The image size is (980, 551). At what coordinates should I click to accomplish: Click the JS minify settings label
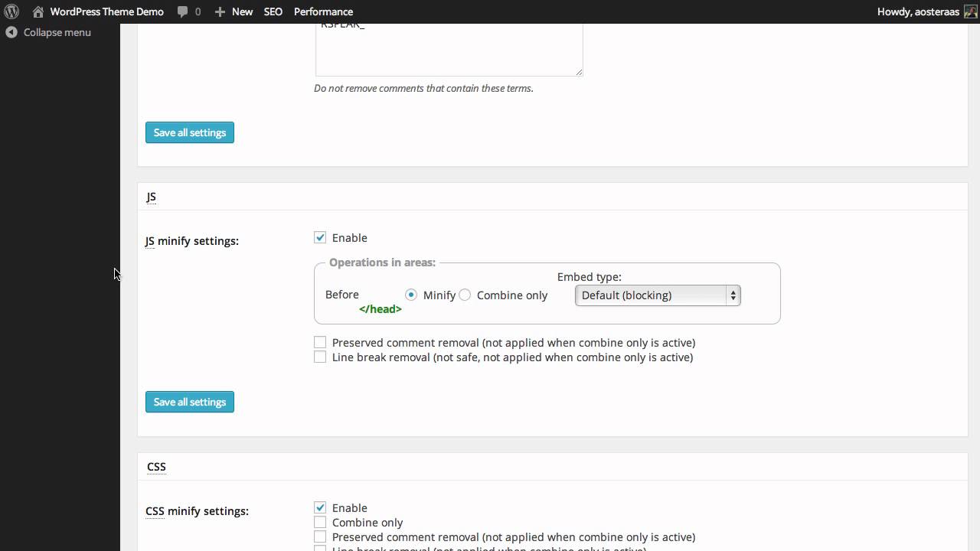(x=192, y=241)
